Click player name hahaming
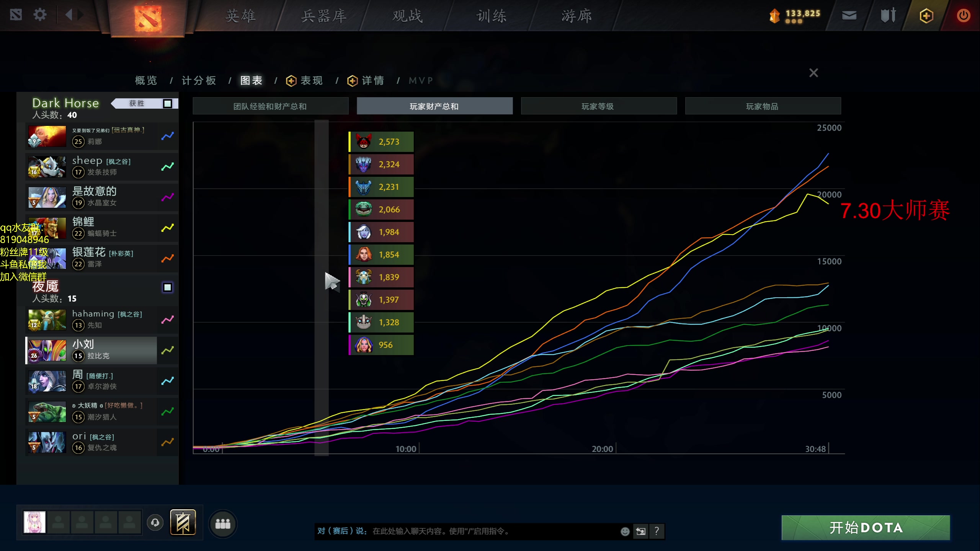The width and height of the screenshot is (980, 551). [x=93, y=314]
